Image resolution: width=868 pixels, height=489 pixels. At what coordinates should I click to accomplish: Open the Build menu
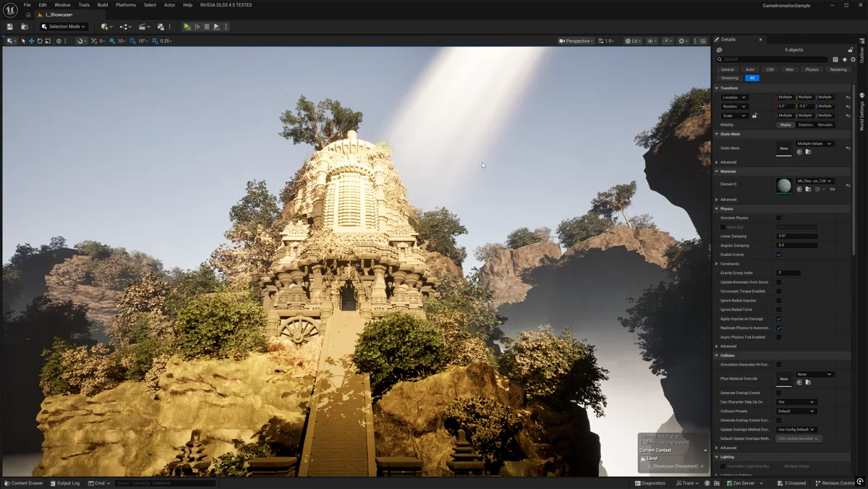[103, 5]
